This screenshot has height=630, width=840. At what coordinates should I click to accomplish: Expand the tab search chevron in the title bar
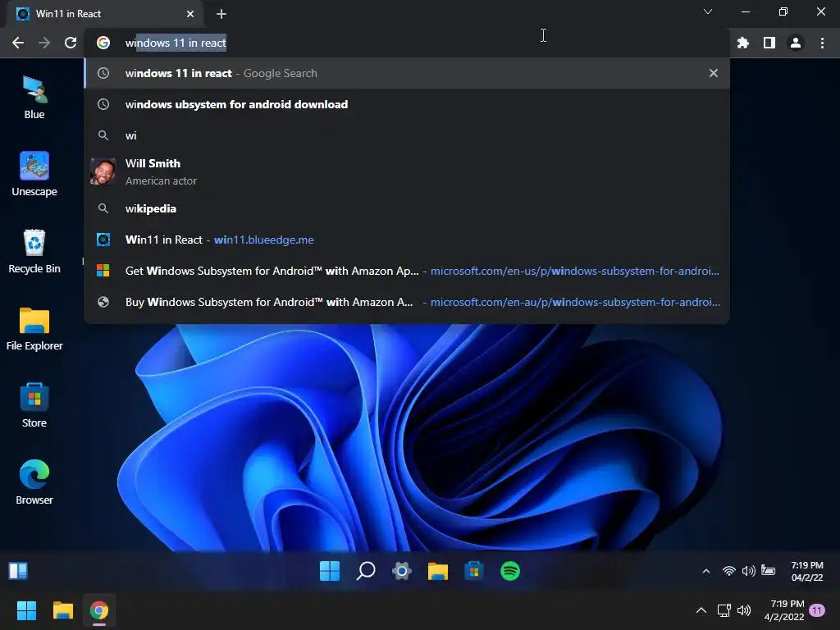coord(708,11)
